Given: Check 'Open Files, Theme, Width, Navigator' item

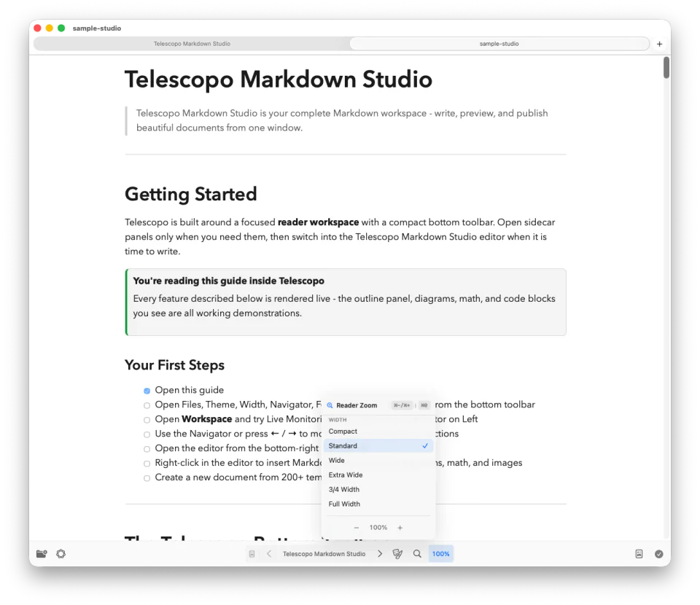Looking at the screenshot, I should 147,405.
